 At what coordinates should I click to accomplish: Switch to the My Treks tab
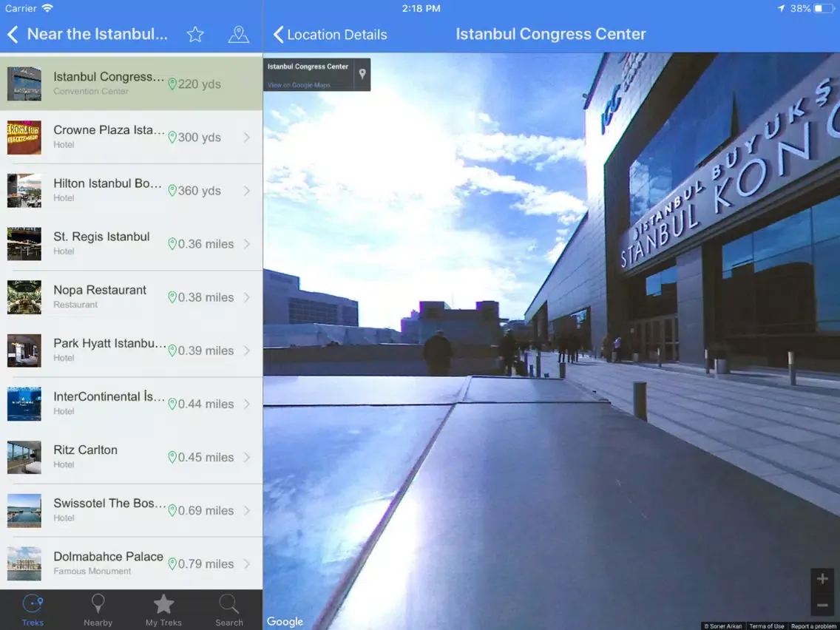tap(163, 610)
